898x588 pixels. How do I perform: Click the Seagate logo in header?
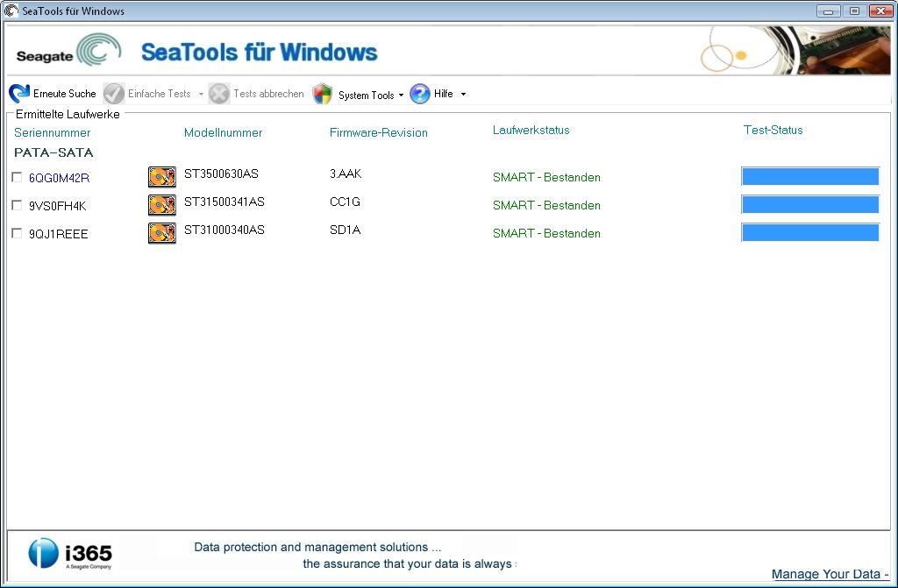[68, 50]
